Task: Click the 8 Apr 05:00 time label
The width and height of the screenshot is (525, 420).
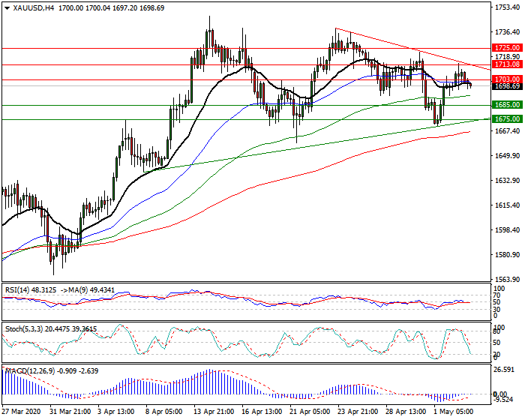Action: pos(164,411)
